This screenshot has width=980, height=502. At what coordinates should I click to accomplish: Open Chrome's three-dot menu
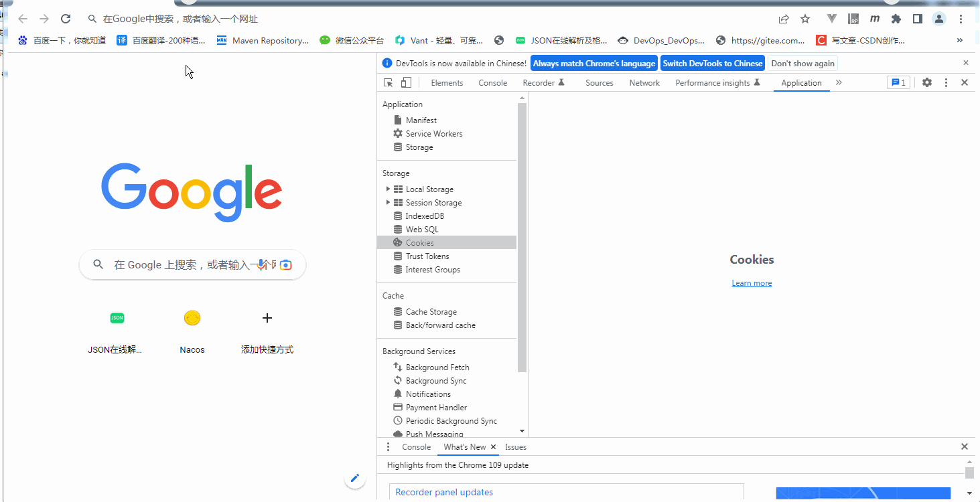pos(961,19)
